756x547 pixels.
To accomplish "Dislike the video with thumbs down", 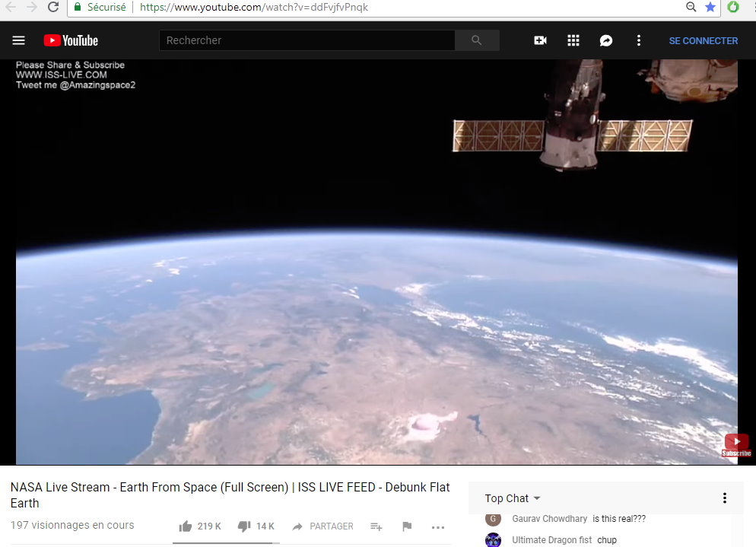I will coord(244,526).
